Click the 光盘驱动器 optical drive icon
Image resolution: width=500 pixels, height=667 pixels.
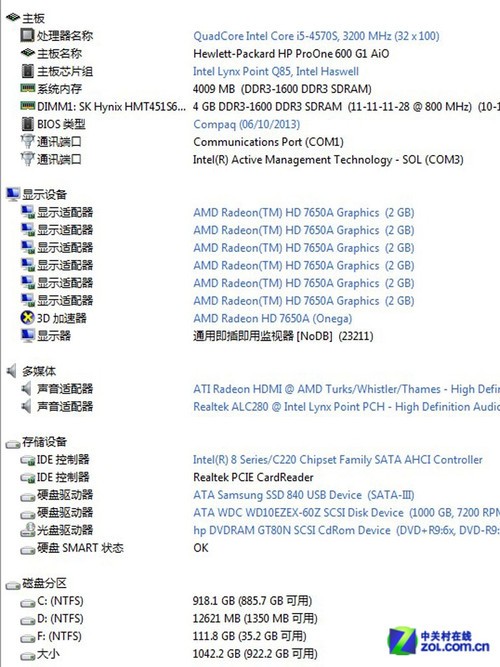[x=28, y=530]
